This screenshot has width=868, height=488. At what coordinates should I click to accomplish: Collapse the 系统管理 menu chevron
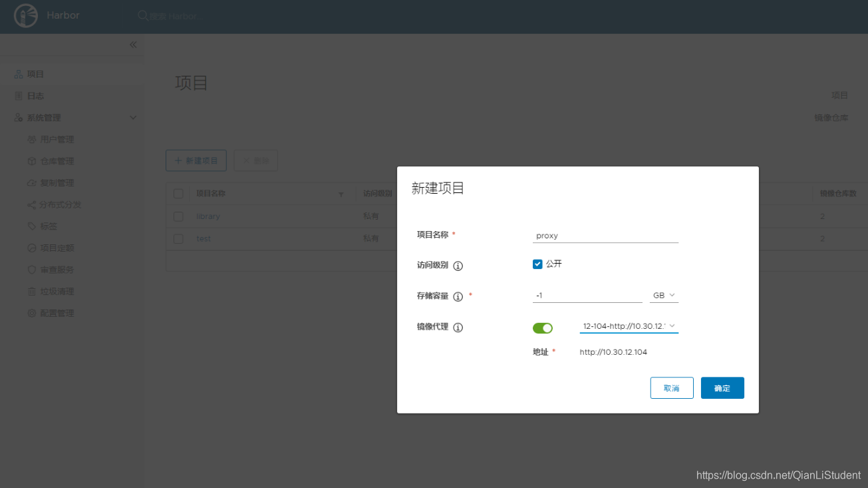pyautogui.click(x=133, y=118)
